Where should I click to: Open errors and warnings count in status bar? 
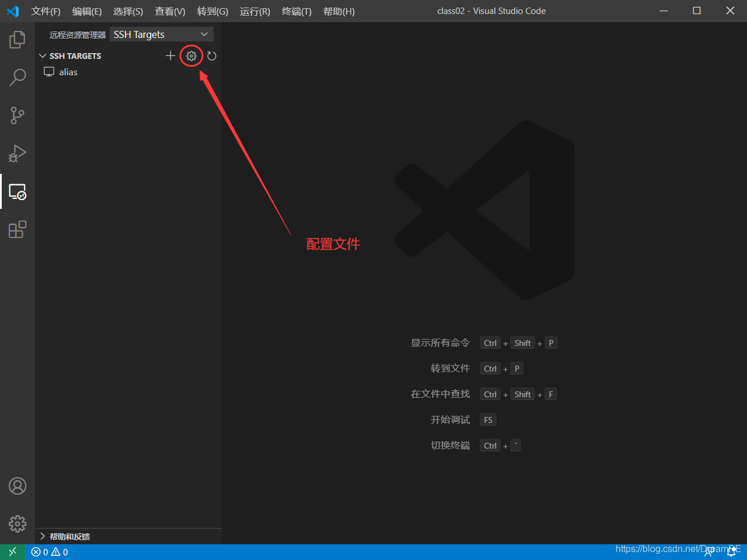click(x=50, y=552)
